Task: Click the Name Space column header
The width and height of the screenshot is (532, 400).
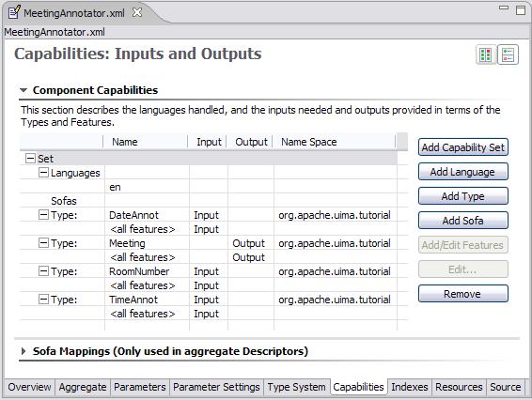Action: pos(335,142)
